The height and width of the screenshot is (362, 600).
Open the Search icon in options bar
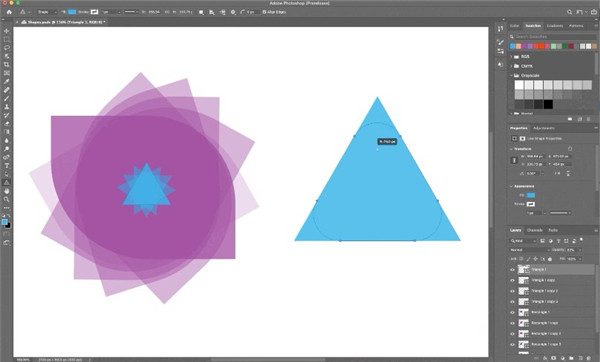569,12
